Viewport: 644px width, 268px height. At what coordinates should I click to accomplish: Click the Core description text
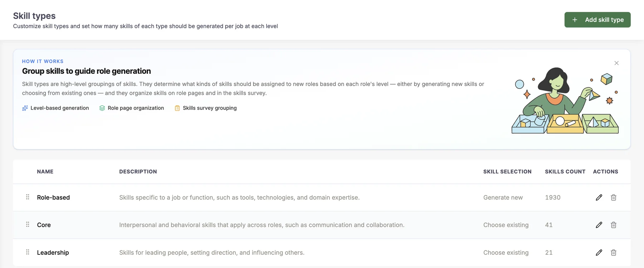(x=262, y=225)
